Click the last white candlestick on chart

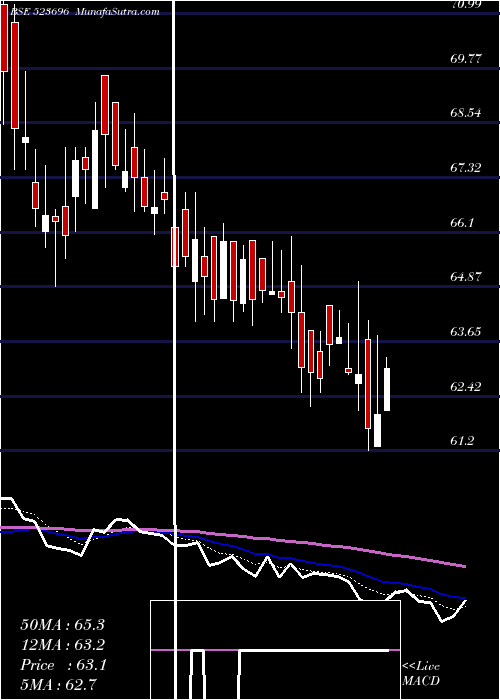point(387,389)
